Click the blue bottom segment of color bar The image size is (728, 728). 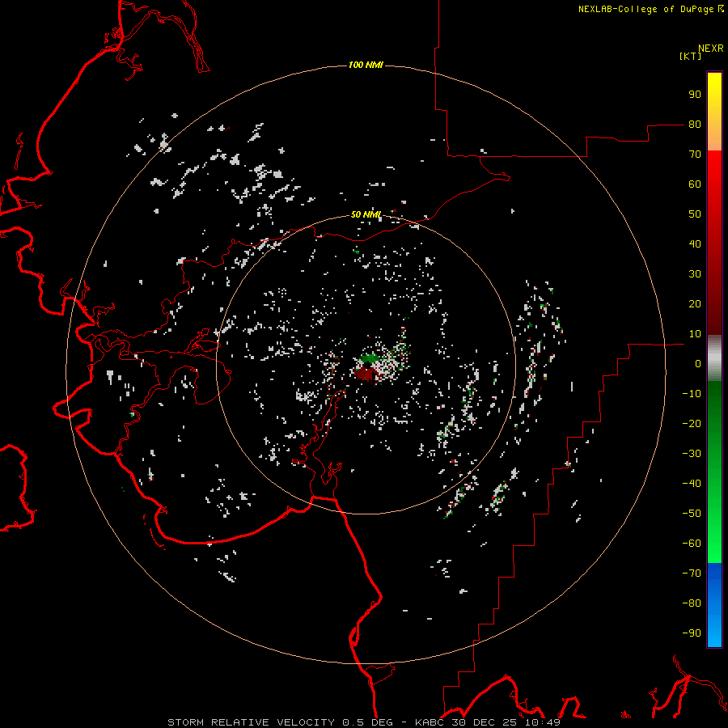pos(714,605)
